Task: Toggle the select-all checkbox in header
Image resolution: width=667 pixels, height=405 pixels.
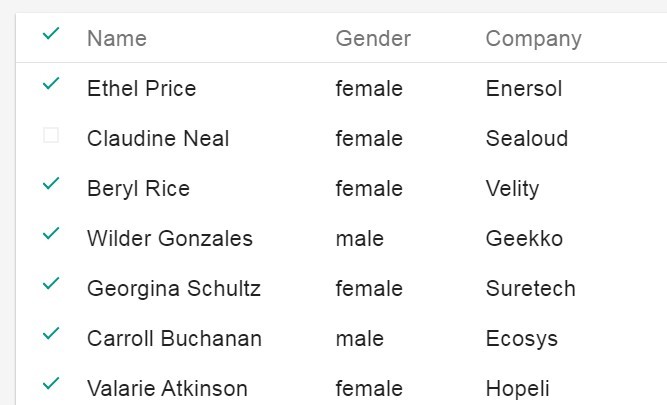Action: pyautogui.click(x=51, y=35)
